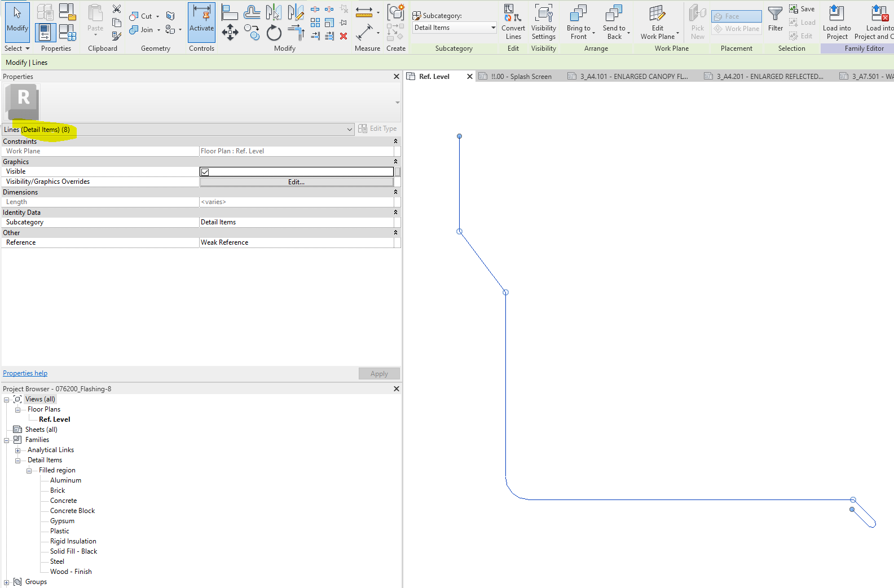This screenshot has height=588, width=894.
Task: Switch to 3_A4.101 Enlarged Canopy tab
Action: (628, 77)
